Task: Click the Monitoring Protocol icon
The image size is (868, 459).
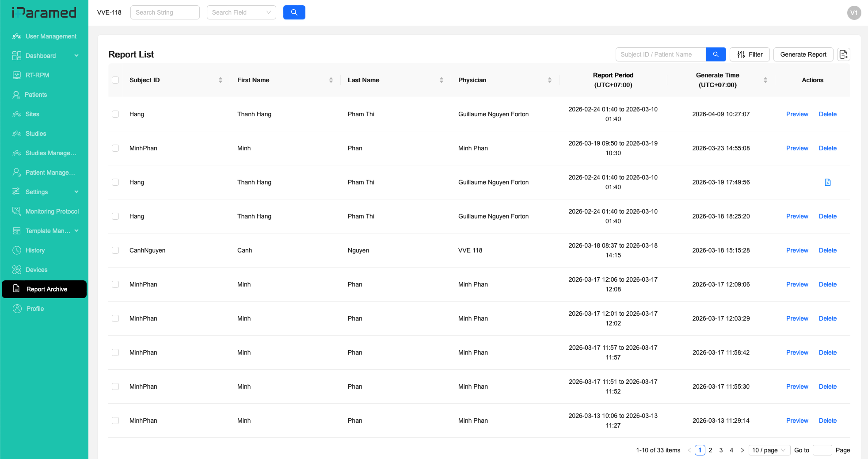Action: (x=17, y=211)
